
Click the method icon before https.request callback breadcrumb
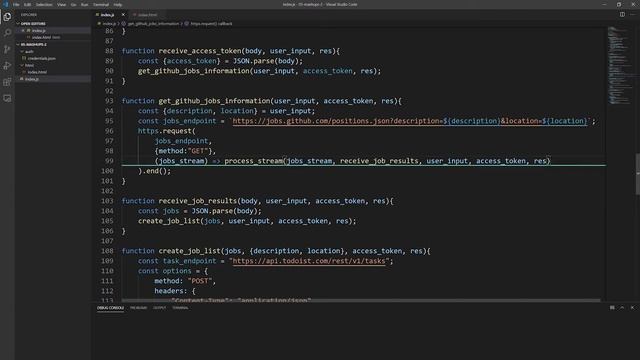pos(187,24)
